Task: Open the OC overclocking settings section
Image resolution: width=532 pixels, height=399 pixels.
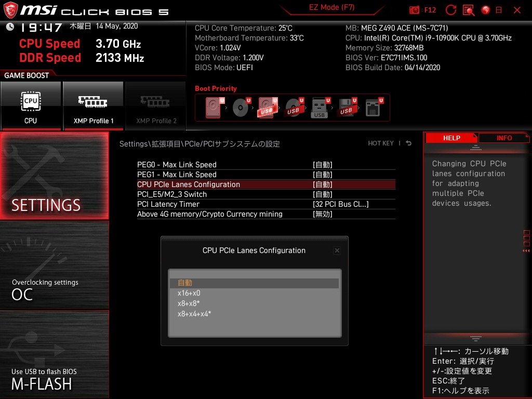Action: pos(54,265)
